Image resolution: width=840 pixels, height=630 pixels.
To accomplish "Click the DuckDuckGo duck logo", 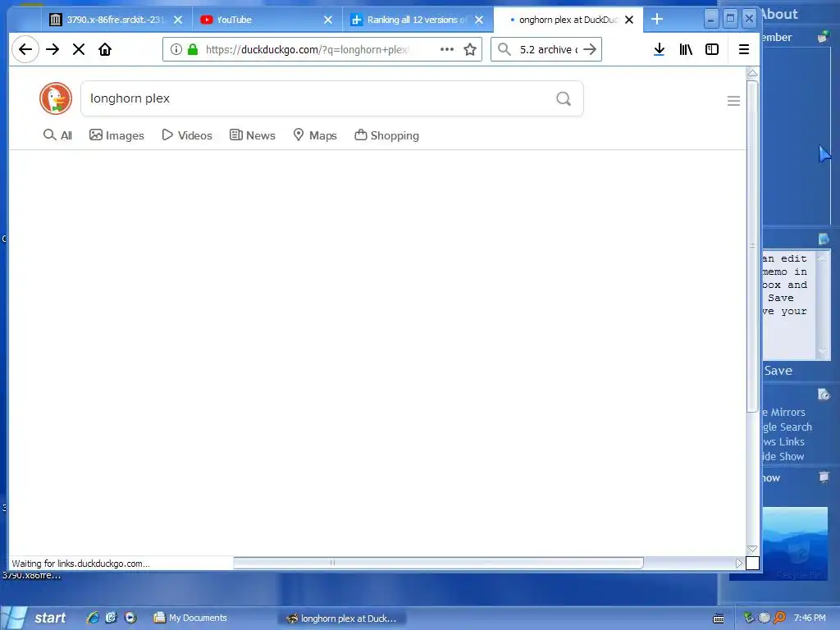I will pos(56,98).
